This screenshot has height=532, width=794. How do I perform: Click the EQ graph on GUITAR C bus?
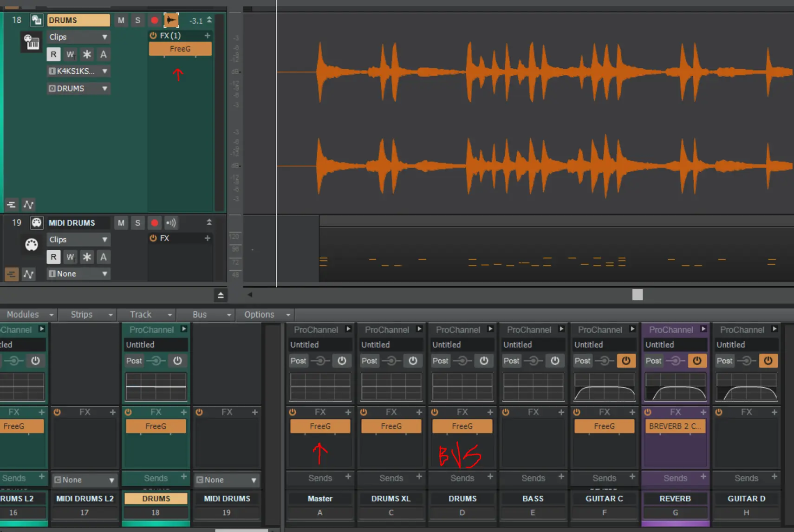tap(604, 387)
